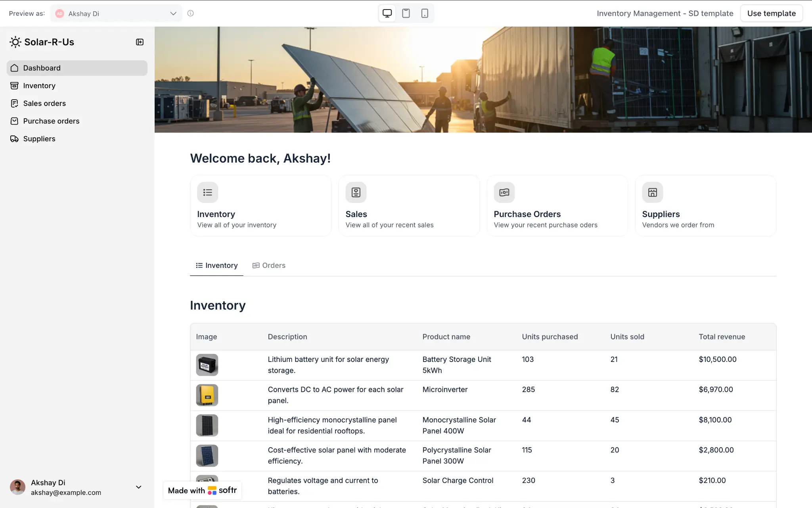Open the Suppliers card 'Vendors we order from'
Screen dimensions: 812x508
tap(706, 206)
